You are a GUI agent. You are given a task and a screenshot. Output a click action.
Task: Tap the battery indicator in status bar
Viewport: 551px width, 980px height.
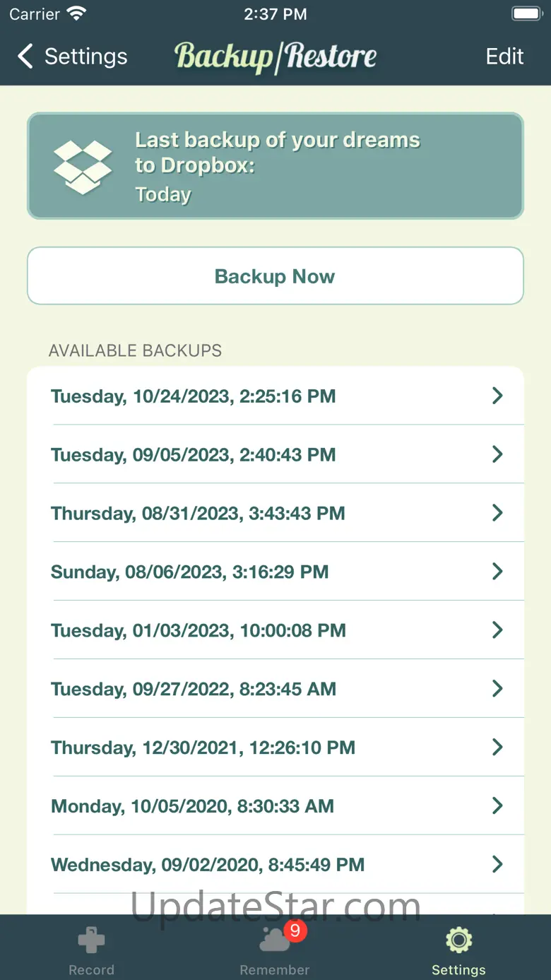[526, 14]
